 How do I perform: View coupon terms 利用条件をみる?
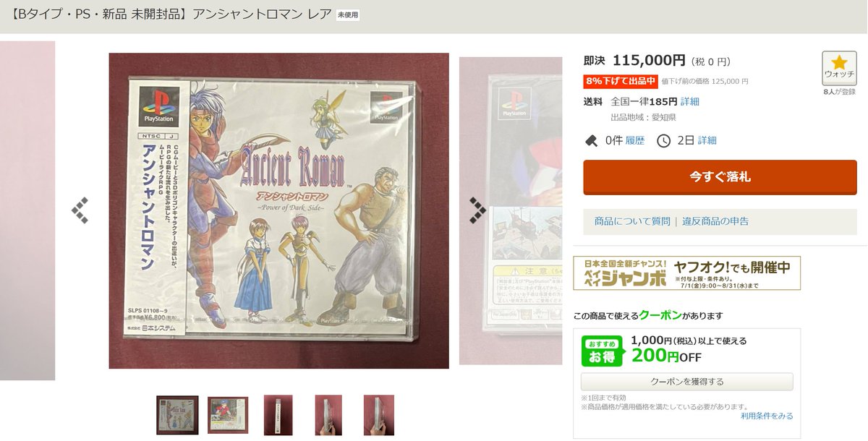click(x=767, y=416)
